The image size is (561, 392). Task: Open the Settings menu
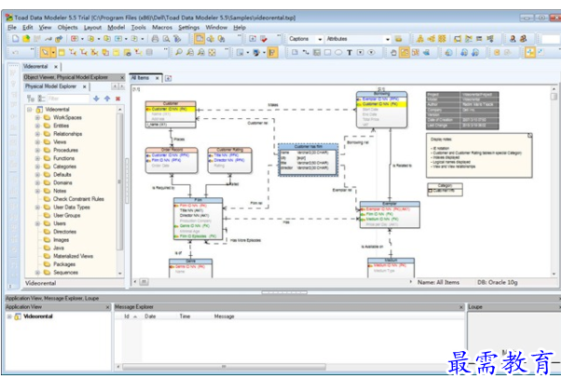click(x=189, y=28)
